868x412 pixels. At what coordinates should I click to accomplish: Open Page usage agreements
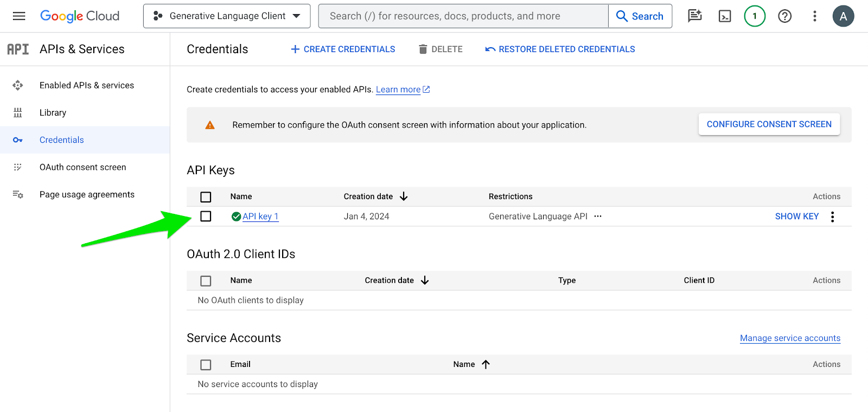87,194
